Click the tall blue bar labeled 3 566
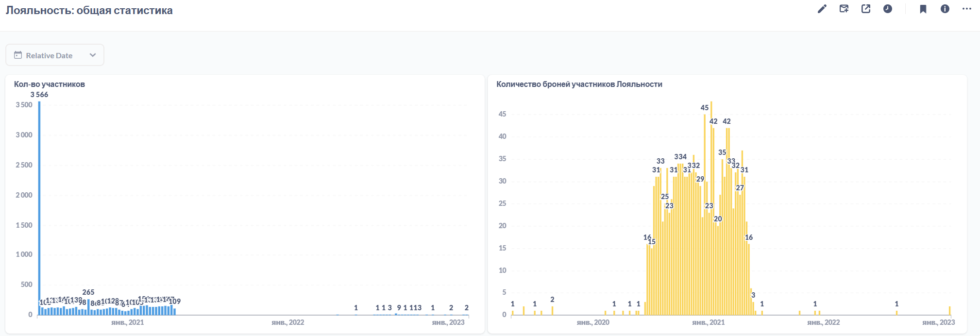This screenshot has height=336, width=980. pos(39,209)
